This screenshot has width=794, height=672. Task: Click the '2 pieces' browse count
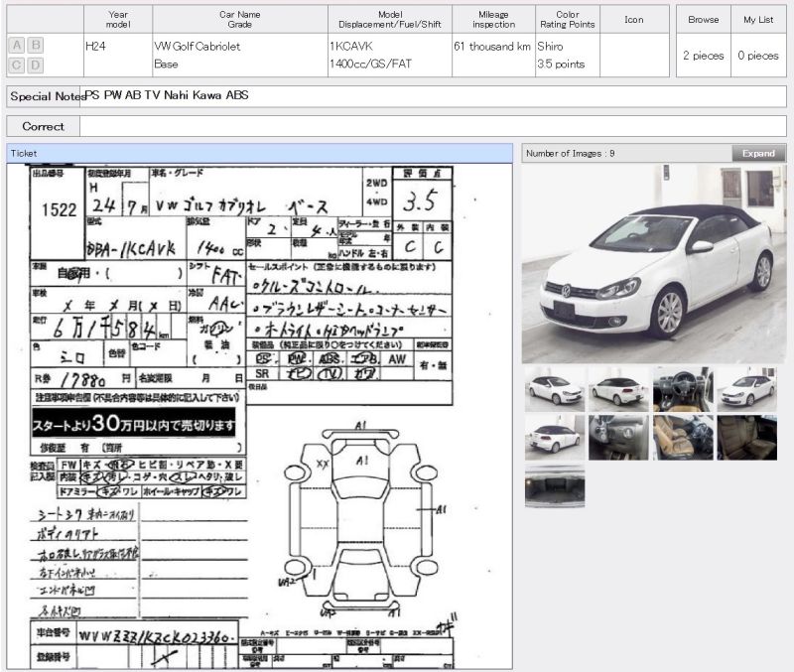coord(704,56)
